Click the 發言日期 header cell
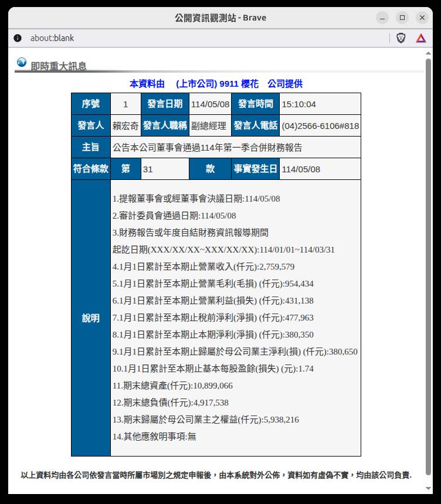441x504 pixels. pyautogui.click(x=165, y=104)
